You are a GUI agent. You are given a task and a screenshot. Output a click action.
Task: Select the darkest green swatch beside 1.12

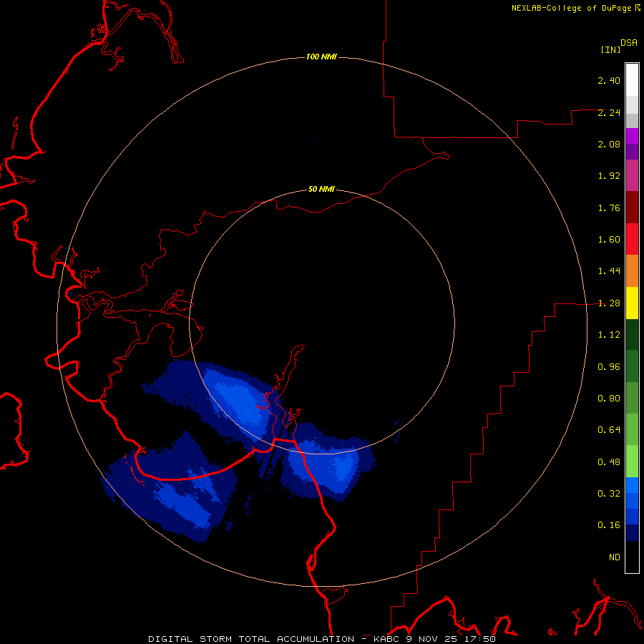point(632,335)
